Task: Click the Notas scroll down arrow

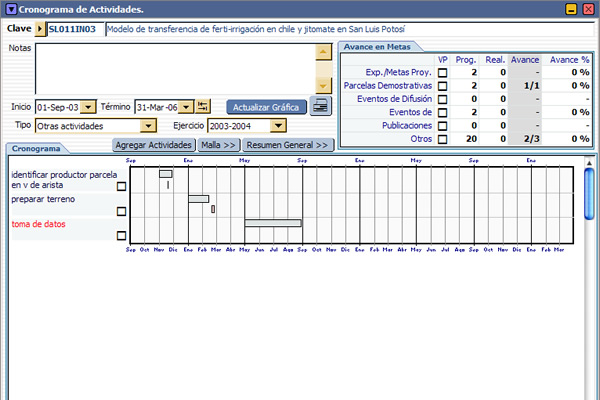Action: point(323,86)
